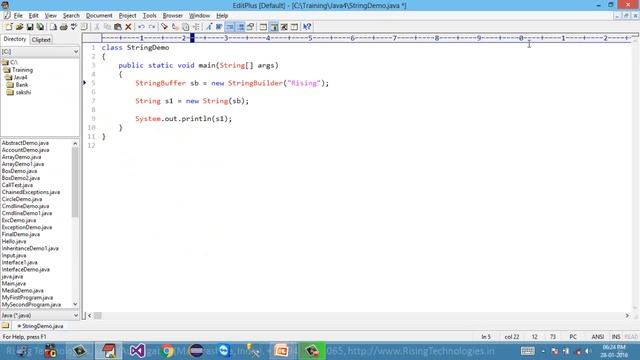The height and width of the screenshot is (360, 640).
Task: Click the Find toolbar icon
Action: [x=164, y=27]
